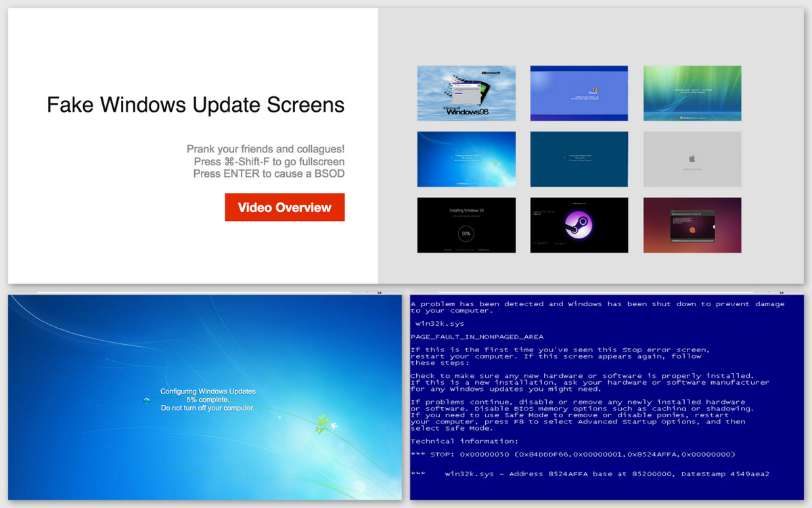The width and height of the screenshot is (812, 508).
Task: Click the '*** STOP: 0x00000050' line
Action: click(572, 454)
